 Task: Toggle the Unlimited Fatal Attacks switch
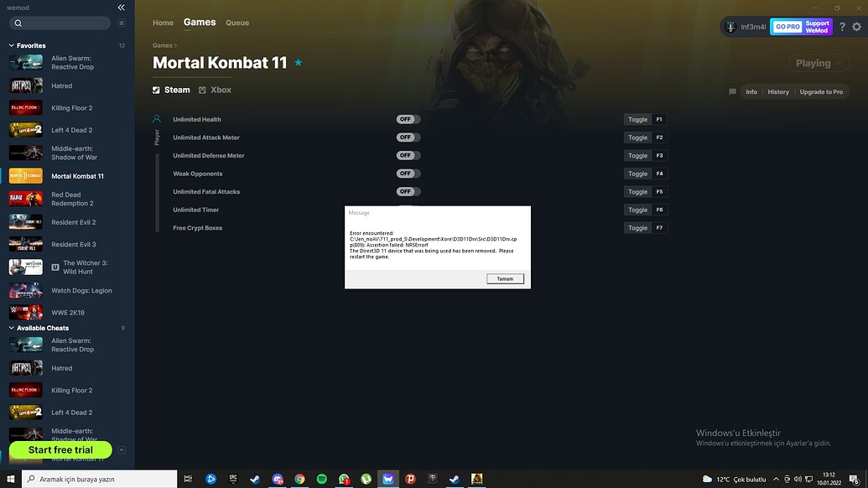click(x=408, y=191)
